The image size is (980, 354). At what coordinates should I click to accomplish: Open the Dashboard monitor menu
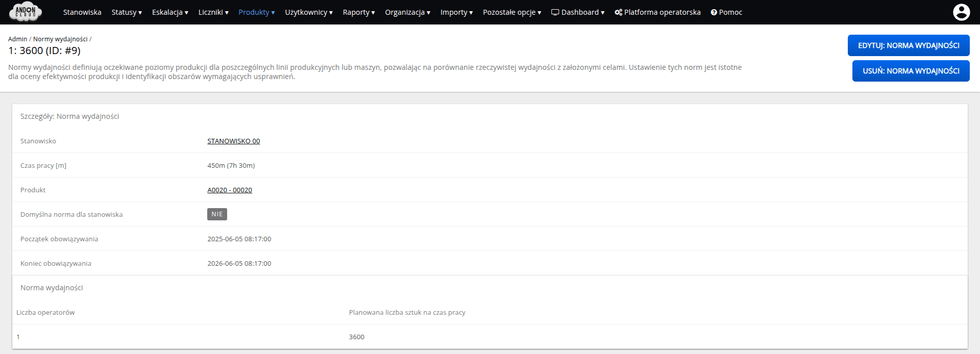(x=578, y=12)
